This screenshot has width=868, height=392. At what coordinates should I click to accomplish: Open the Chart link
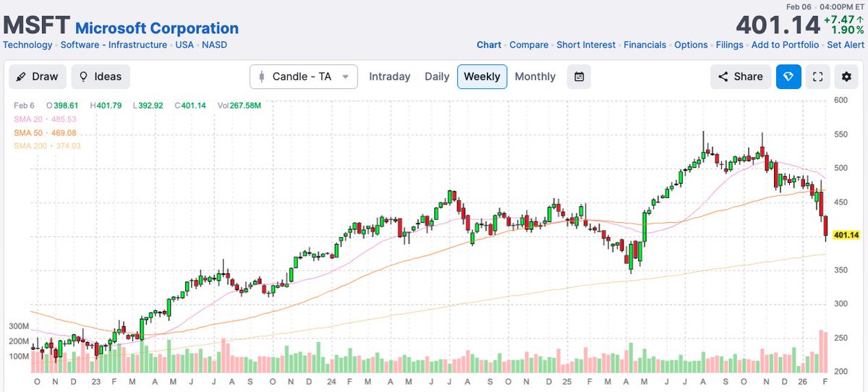489,45
